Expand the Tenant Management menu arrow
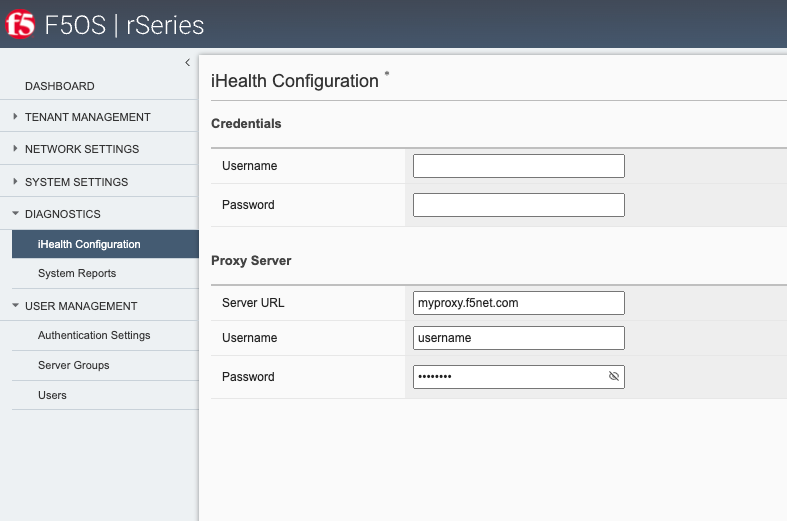 pyautogui.click(x=15, y=116)
